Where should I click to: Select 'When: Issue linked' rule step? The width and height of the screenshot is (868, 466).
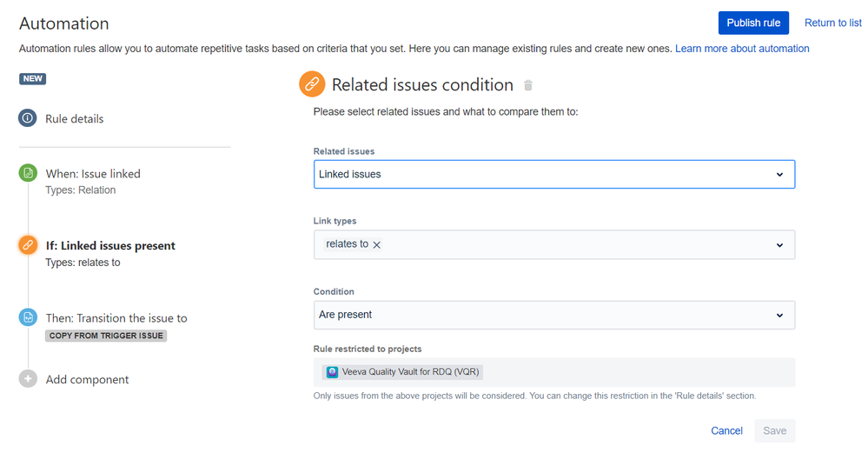click(x=93, y=174)
